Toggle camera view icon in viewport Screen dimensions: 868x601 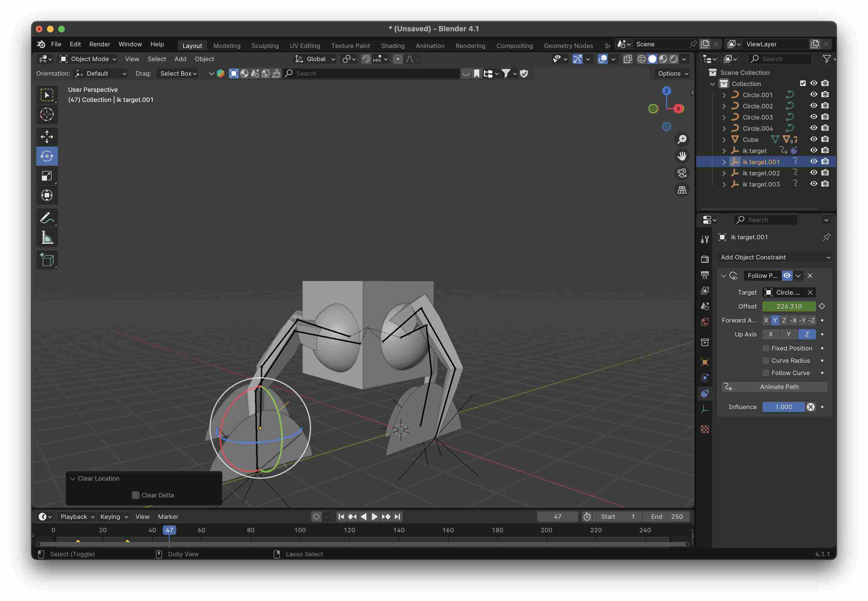682,173
